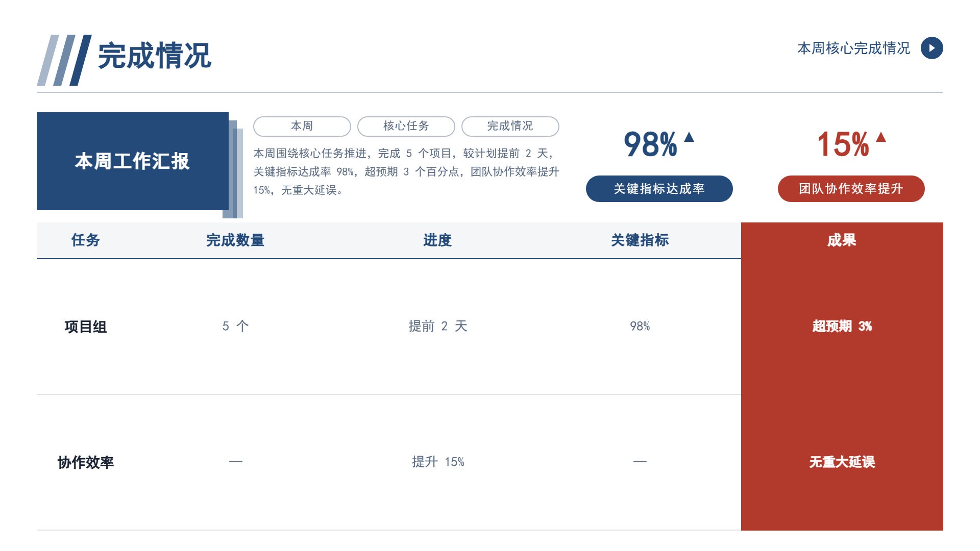Click the 完成数量 column header
Screen dimensions: 980x551
click(x=235, y=240)
